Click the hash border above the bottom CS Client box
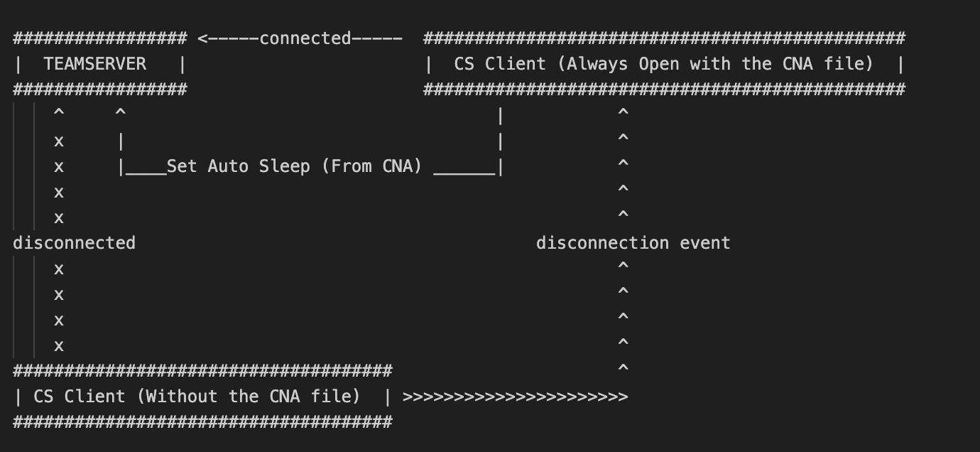Image resolution: width=980 pixels, height=452 pixels. pyautogui.click(x=202, y=371)
